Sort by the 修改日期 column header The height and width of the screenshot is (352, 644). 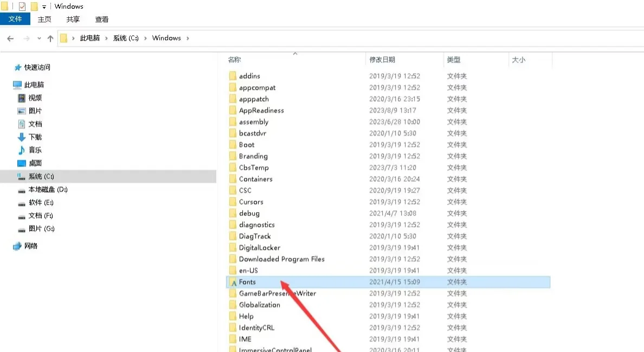pyautogui.click(x=382, y=60)
